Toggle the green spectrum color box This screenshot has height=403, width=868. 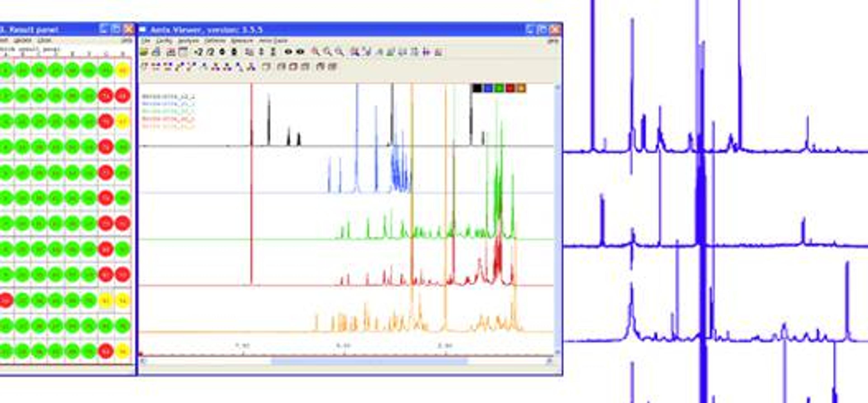tap(499, 88)
